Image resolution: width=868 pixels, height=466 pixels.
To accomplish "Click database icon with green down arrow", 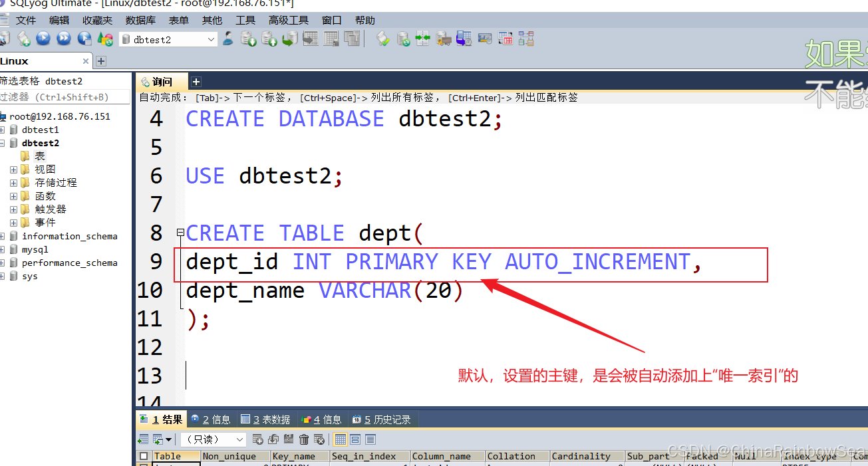I will 249,39.
